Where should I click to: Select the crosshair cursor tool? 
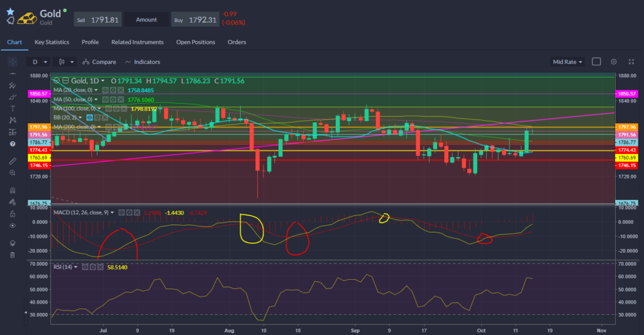pos(13,62)
